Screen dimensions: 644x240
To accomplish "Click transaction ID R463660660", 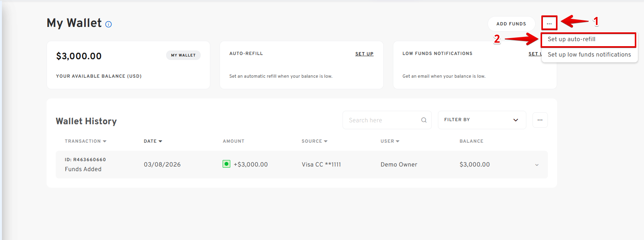I will pyautogui.click(x=85, y=160).
